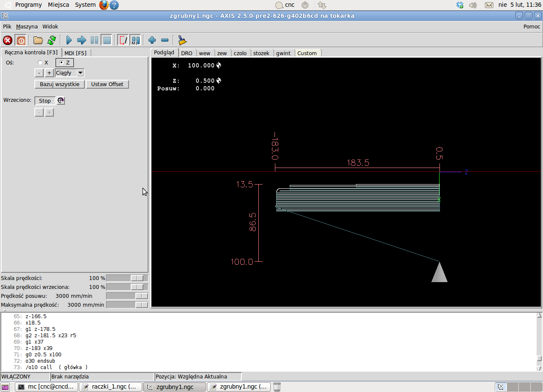Run the program with play icon
Screen dimensions: 543x392
tap(69, 40)
